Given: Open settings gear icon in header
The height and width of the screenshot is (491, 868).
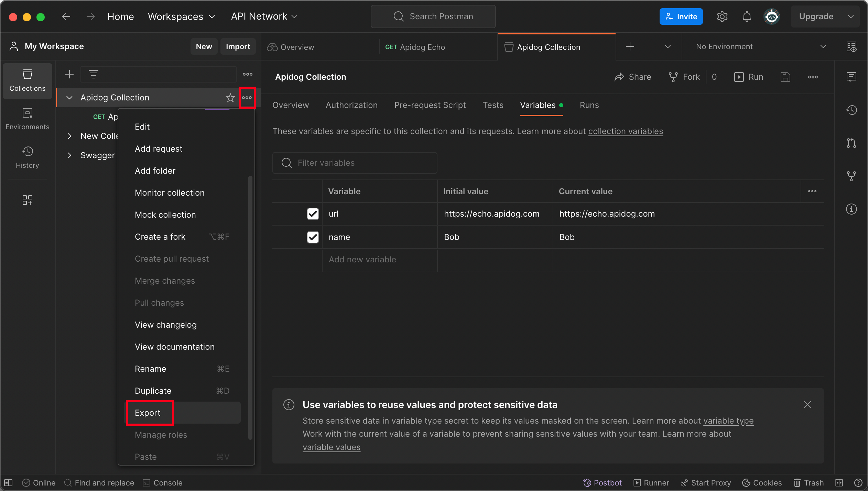Looking at the screenshot, I should click(x=722, y=17).
